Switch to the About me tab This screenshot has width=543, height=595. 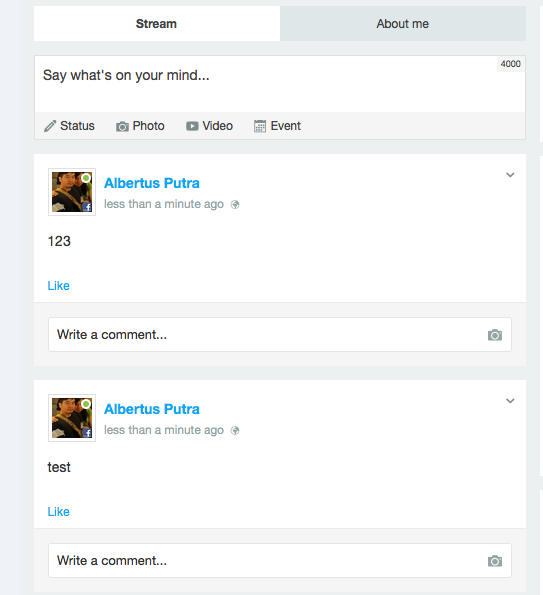pos(403,24)
